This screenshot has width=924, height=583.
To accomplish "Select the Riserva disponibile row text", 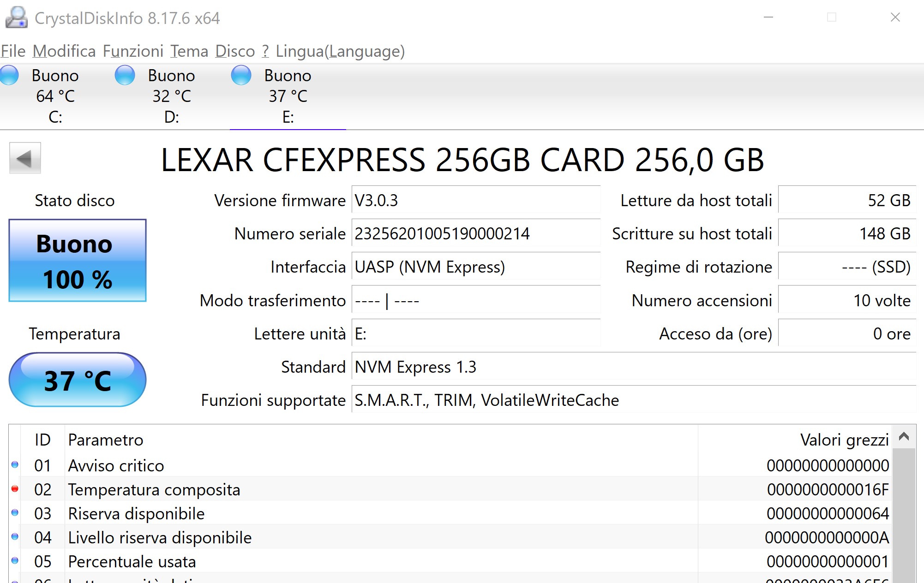I will point(136,513).
